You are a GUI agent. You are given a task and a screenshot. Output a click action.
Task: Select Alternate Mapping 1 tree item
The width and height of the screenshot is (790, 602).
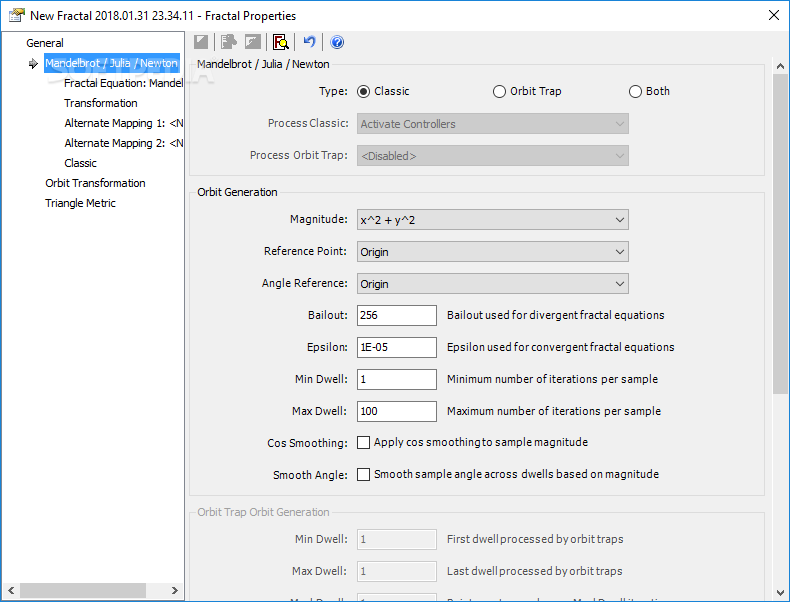pyautogui.click(x=123, y=123)
